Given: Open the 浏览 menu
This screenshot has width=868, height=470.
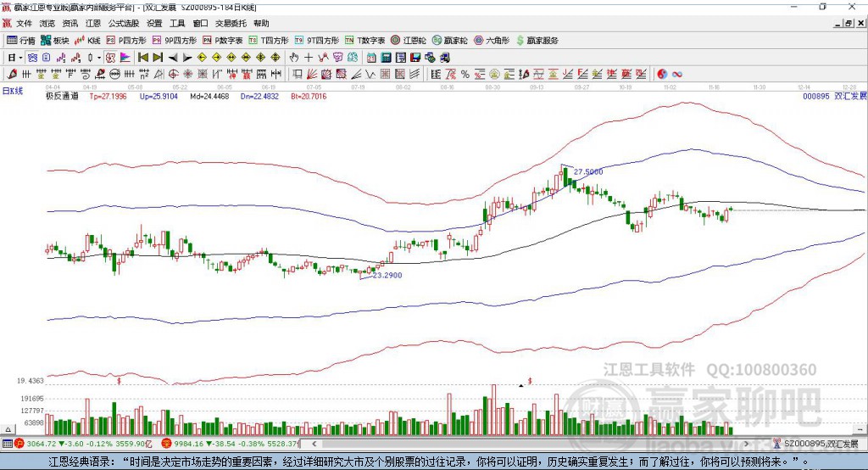Looking at the screenshot, I should (x=47, y=23).
